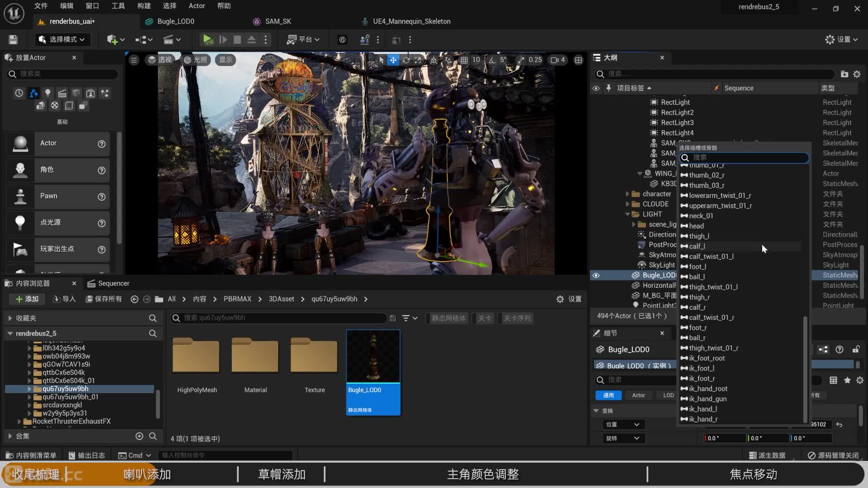Switch to the UE4_Mannequin_Skeleton tab

point(411,21)
